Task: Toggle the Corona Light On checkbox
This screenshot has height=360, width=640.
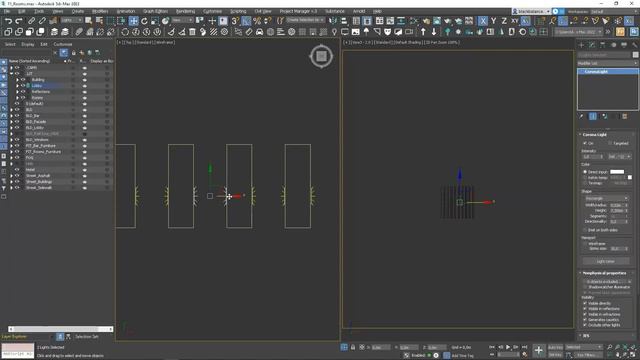Action: click(585, 143)
